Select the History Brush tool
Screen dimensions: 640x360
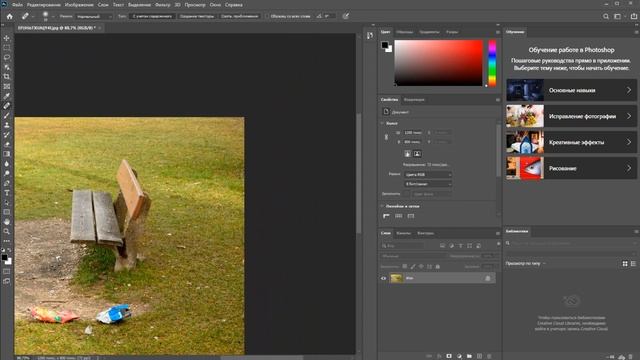(7, 135)
